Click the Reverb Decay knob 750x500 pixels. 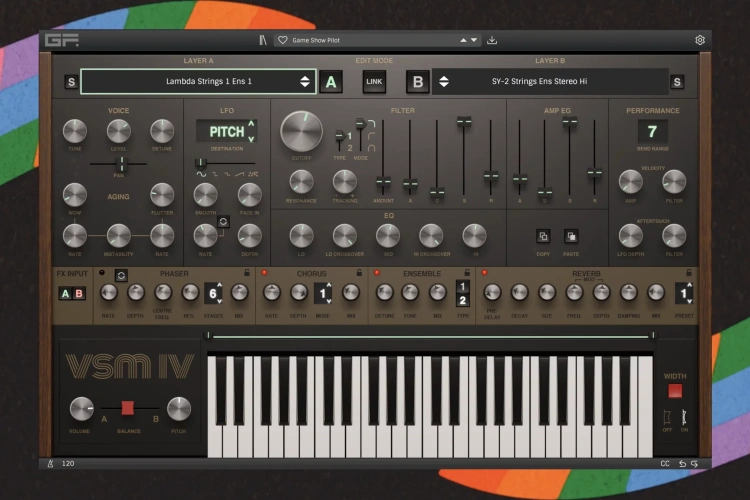(x=519, y=292)
